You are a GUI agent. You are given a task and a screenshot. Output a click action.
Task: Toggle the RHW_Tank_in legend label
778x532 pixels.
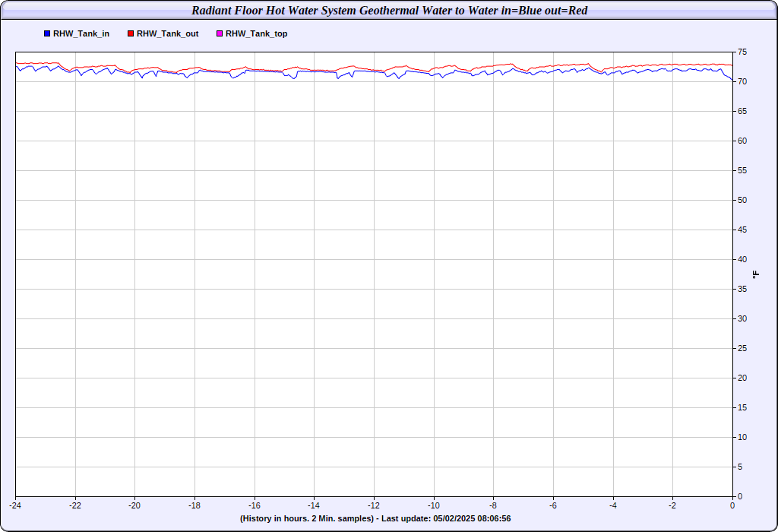(81, 33)
